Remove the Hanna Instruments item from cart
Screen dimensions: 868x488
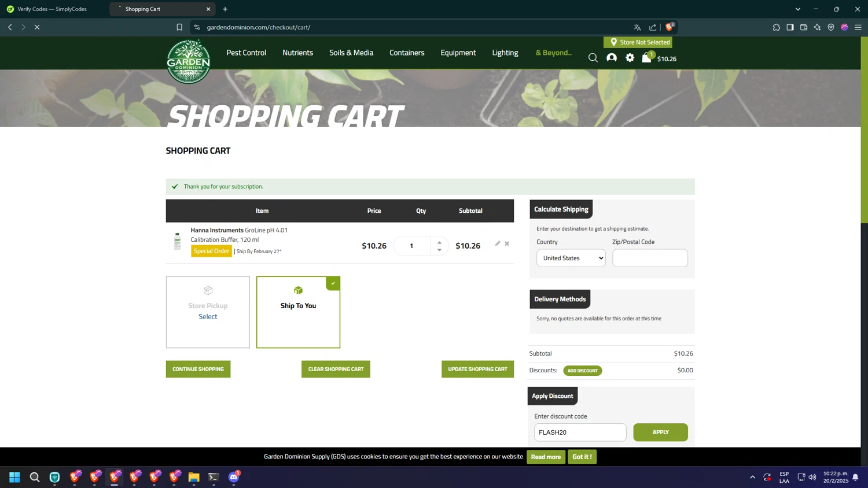(507, 243)
